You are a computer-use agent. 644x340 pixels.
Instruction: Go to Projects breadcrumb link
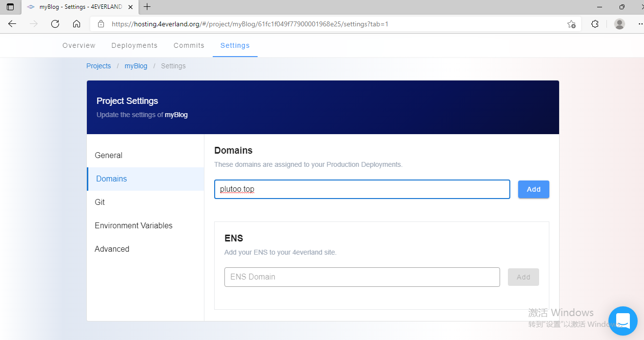[x=99, y=66]
